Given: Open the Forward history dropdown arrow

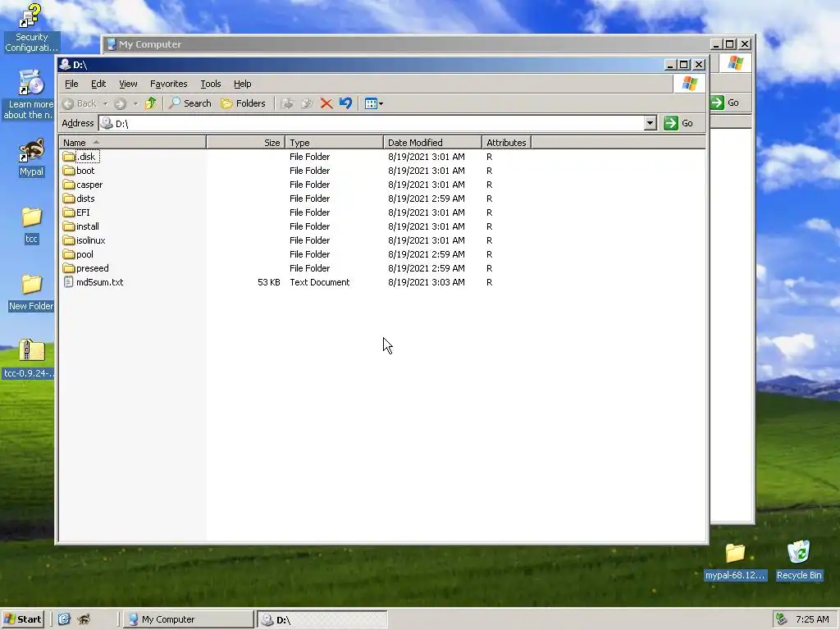Looking at the screenshot, I should pyautogui.click(x=135, y=103).
